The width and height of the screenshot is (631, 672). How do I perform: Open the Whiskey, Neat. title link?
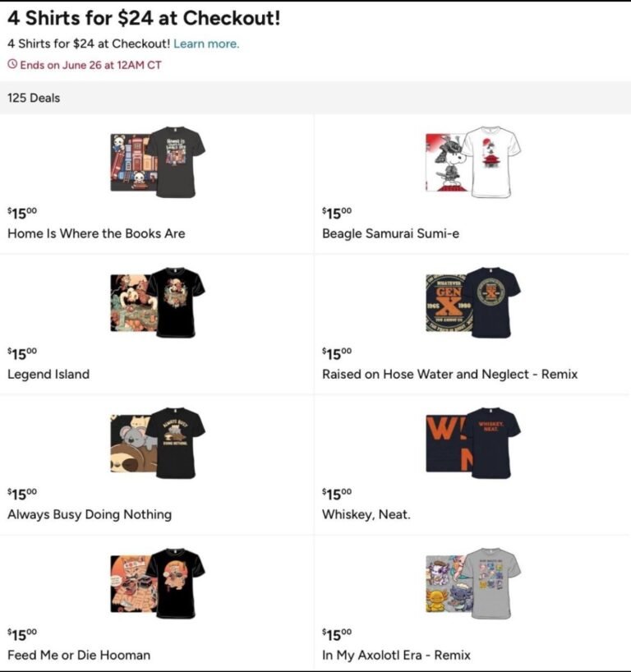[x=366, y=514]
